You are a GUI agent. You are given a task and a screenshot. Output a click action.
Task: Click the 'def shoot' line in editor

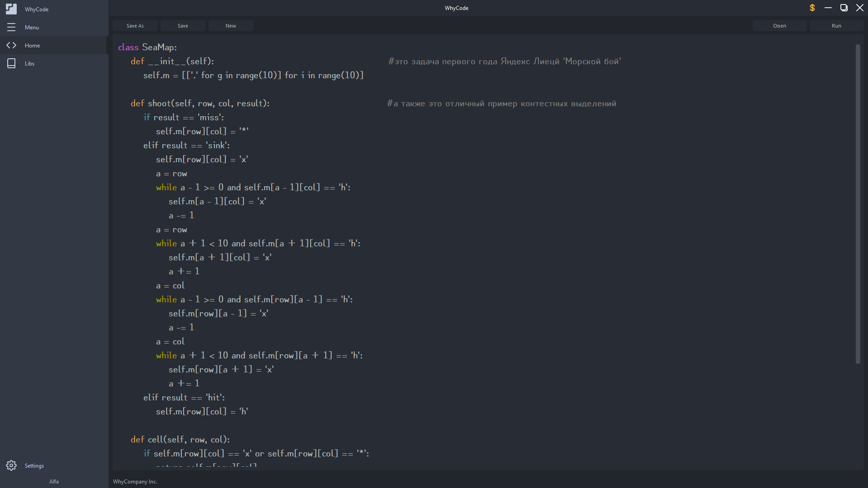click(x=200, y=103)
